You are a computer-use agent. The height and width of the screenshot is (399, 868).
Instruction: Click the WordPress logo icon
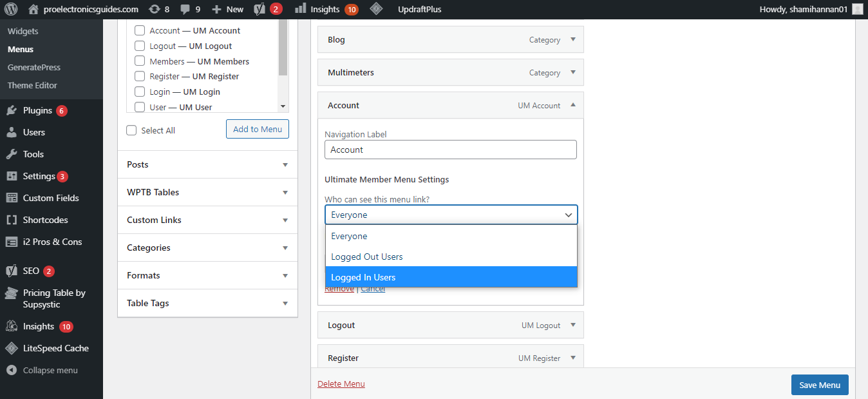(x=10, y=10)
